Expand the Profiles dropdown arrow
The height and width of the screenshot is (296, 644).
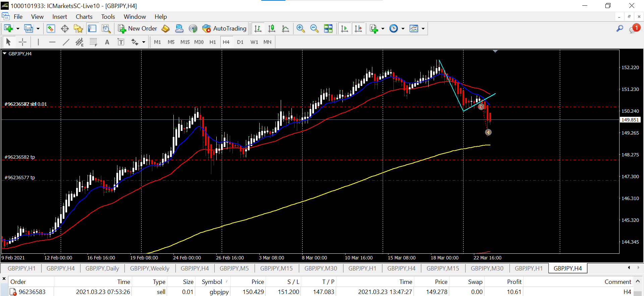[x=38, y=29]
